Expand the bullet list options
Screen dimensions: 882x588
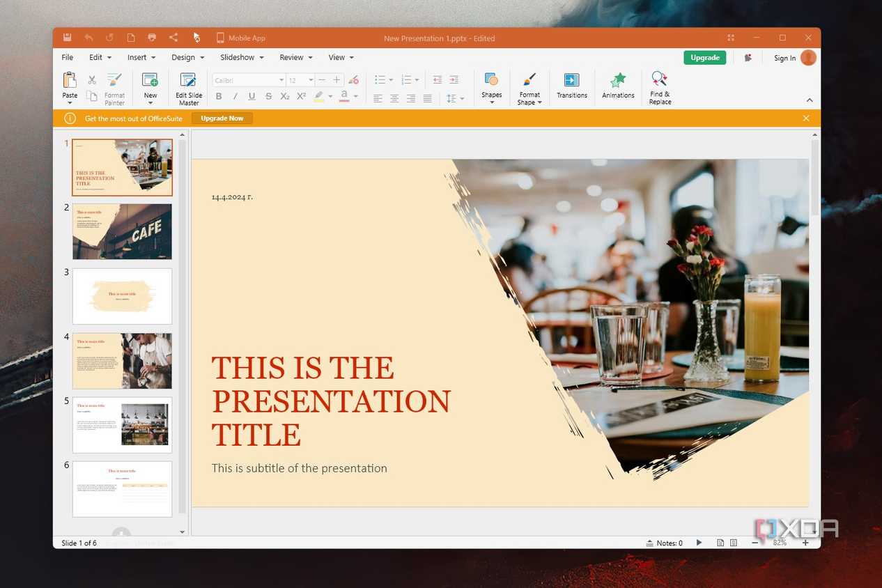tap(391, 80)
